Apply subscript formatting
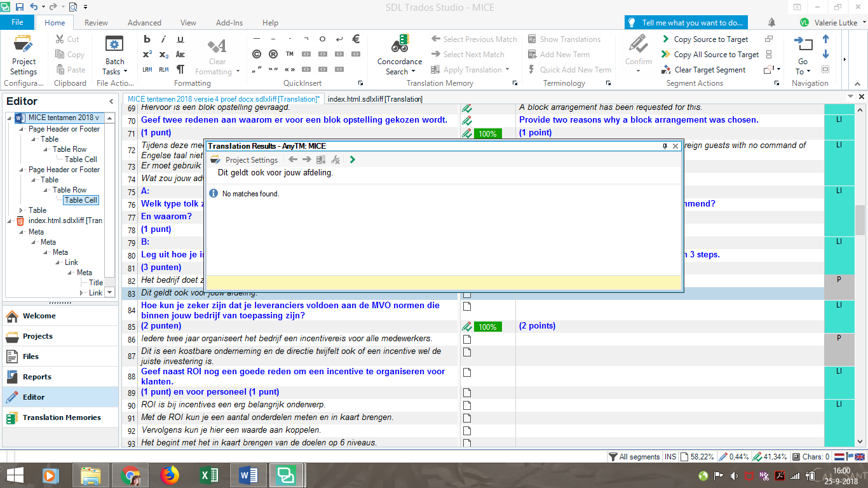 point(163,55)
